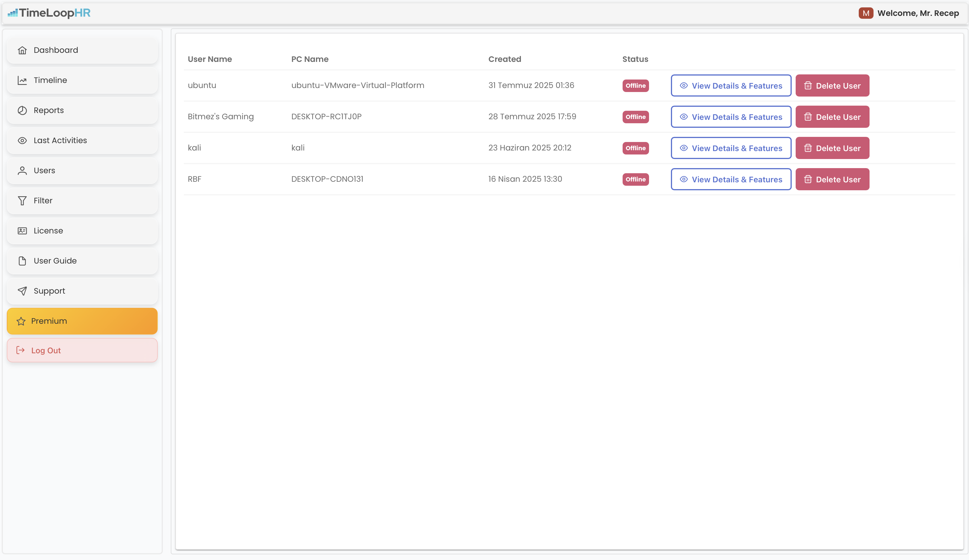Delete the Bitmez's Gaming user
The image size is (969, 560).
832,117
